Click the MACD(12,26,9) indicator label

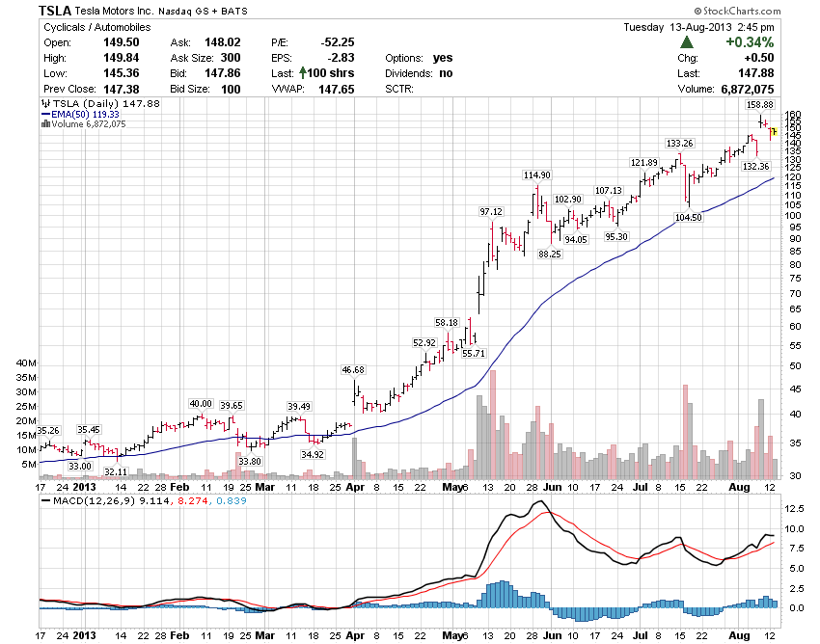point(95,500)
